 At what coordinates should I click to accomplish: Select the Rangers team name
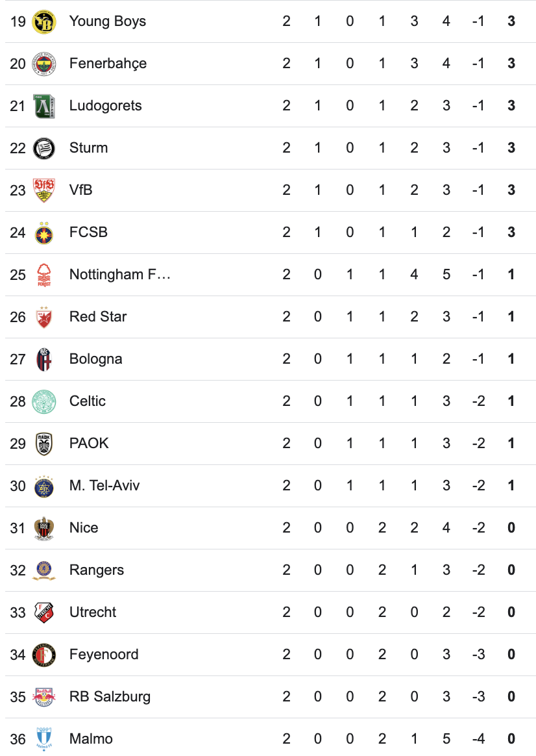click(97, 570)
